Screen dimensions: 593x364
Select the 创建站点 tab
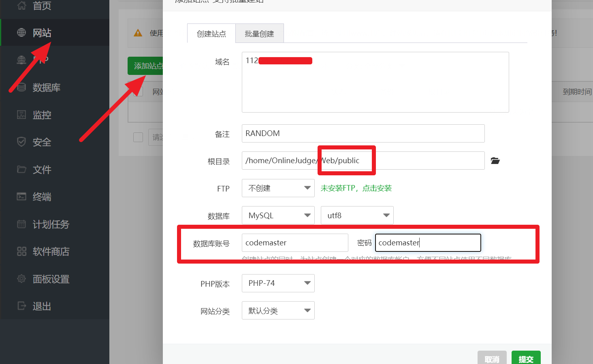tap(211, 34)
